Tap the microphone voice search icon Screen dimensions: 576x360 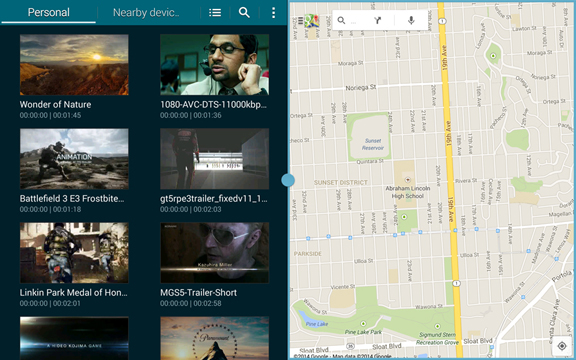411,21
